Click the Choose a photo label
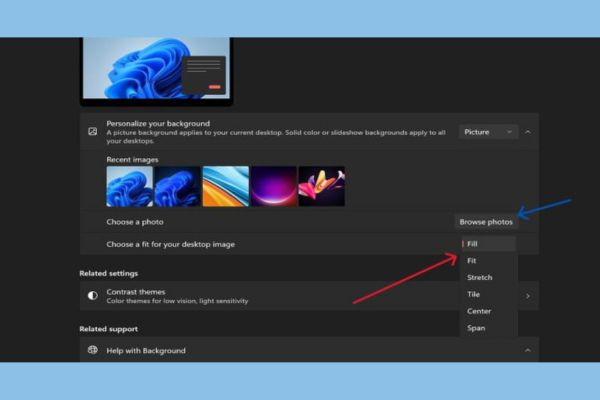This screenshot has height=400, width=600. (135, 222)
